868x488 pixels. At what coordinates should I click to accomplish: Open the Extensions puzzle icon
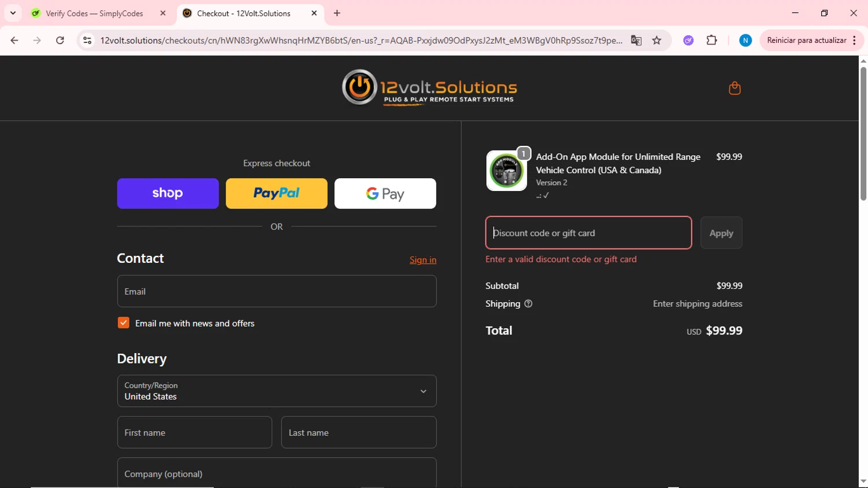point(712,41)
